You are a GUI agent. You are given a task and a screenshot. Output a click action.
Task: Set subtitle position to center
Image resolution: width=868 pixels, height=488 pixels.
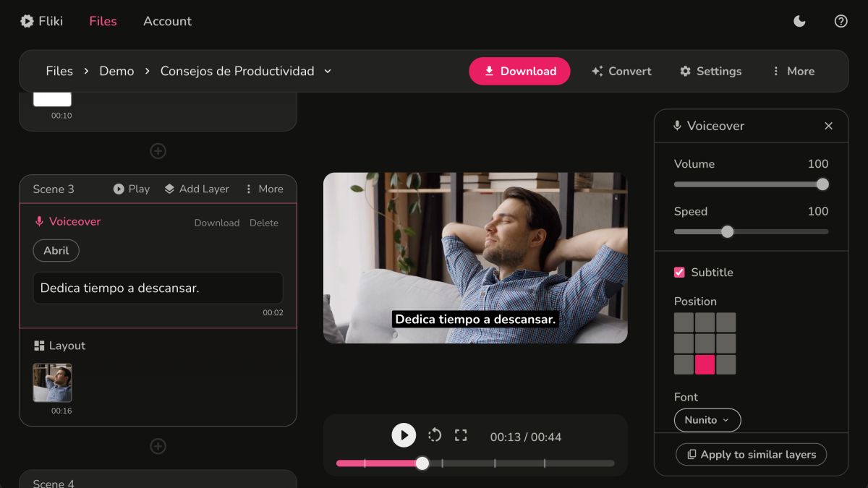[x=705, y=343]
